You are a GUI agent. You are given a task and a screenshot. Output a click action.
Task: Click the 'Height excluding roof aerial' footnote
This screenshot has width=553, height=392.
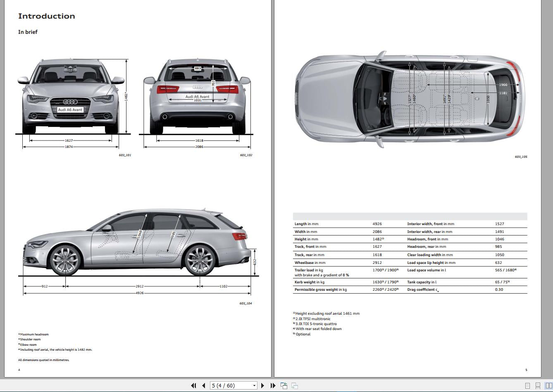(x=327, y=314)
